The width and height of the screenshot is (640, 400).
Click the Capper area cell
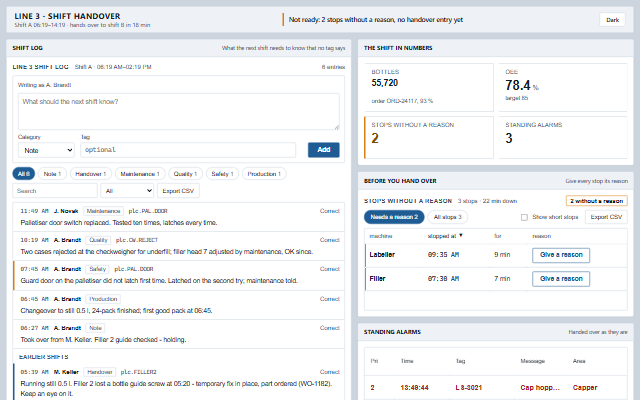(585, 388)
